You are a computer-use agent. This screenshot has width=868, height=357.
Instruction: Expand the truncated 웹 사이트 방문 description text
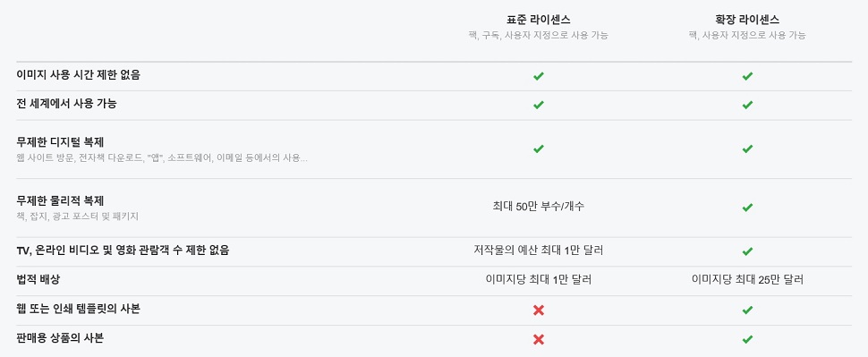[162, 158]
